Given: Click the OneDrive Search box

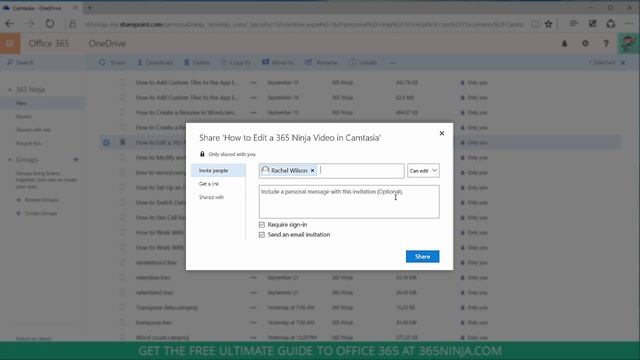Looking at the screenshot, I should pyautogui.click(x=43, y=62).
